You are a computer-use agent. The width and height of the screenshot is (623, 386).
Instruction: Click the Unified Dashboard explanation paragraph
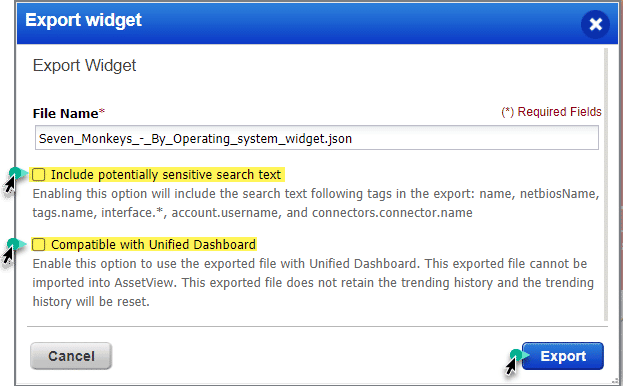(313, 282)
